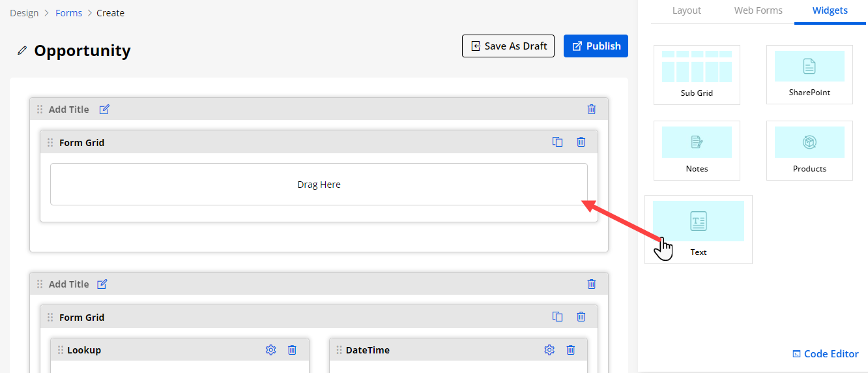Open the Code Editor link

[825, 354]
